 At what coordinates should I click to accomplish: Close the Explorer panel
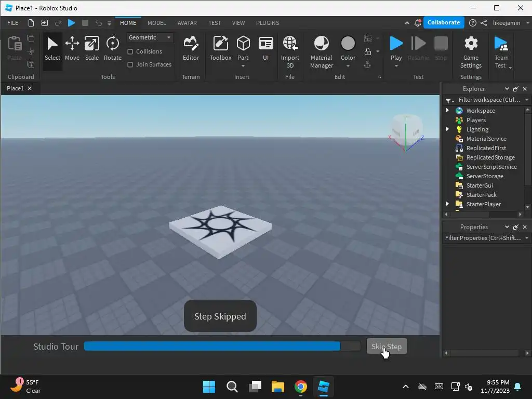(525, 88)
